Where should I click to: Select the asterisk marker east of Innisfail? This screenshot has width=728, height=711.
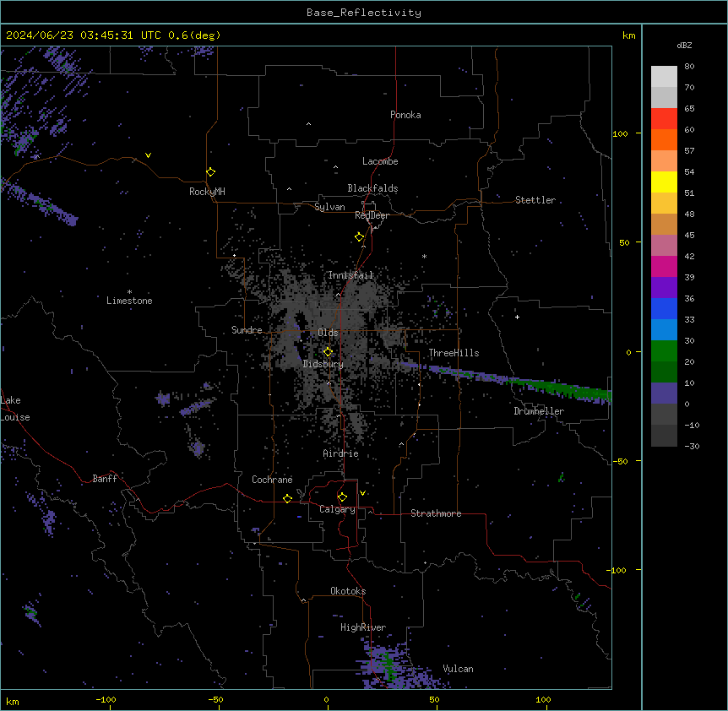coord(424,256)
